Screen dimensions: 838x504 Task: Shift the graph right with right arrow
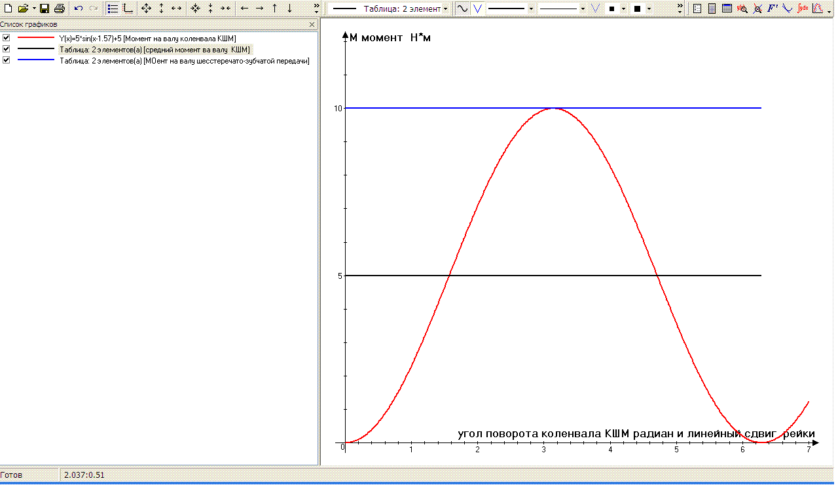coord(259,9)
